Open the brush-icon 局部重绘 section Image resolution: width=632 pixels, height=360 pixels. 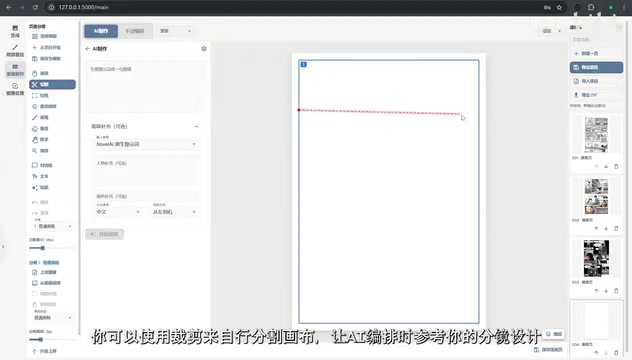15,50
